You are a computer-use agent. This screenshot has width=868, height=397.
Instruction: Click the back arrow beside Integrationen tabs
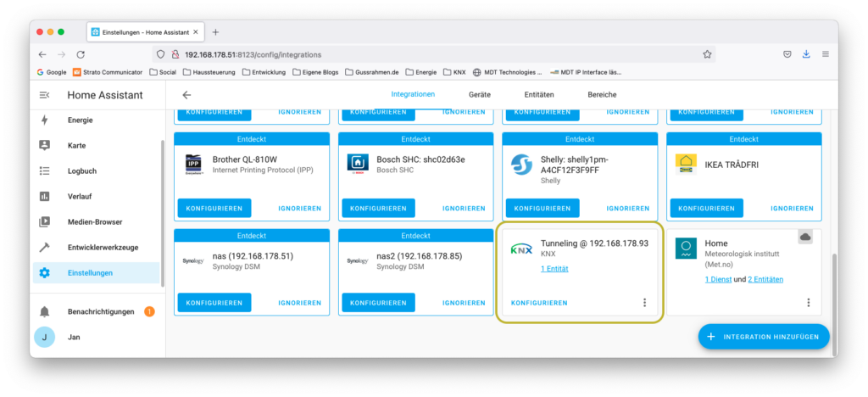coord(186,95)
